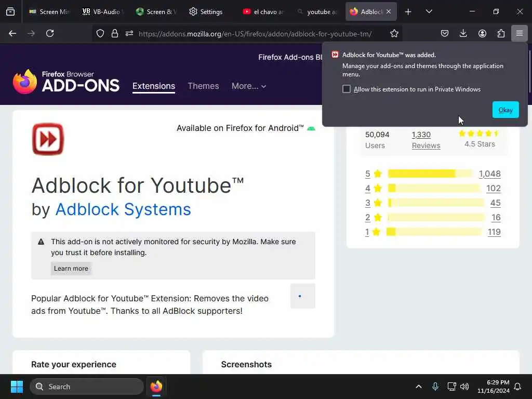Close the Adblock tab

(389, 11)
